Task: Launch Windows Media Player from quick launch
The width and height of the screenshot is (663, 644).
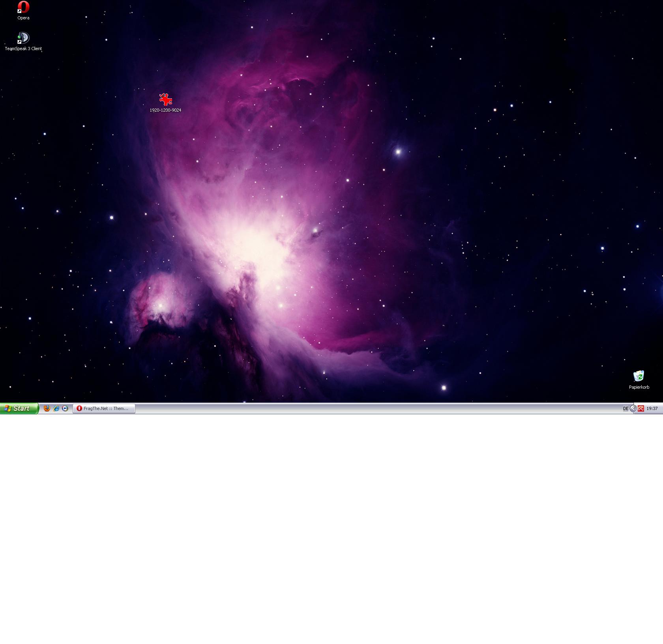Action: [65, 408]
